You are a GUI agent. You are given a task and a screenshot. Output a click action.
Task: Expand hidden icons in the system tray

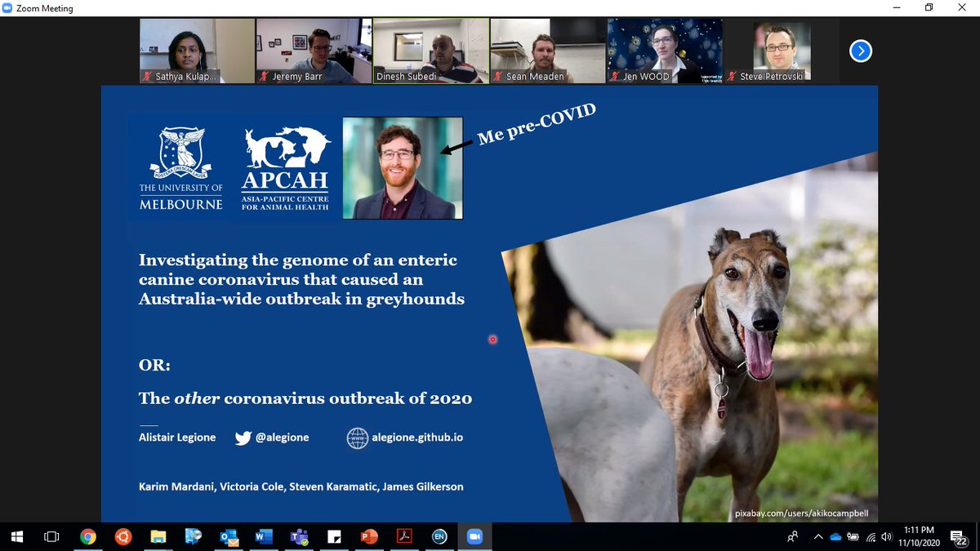817,537
